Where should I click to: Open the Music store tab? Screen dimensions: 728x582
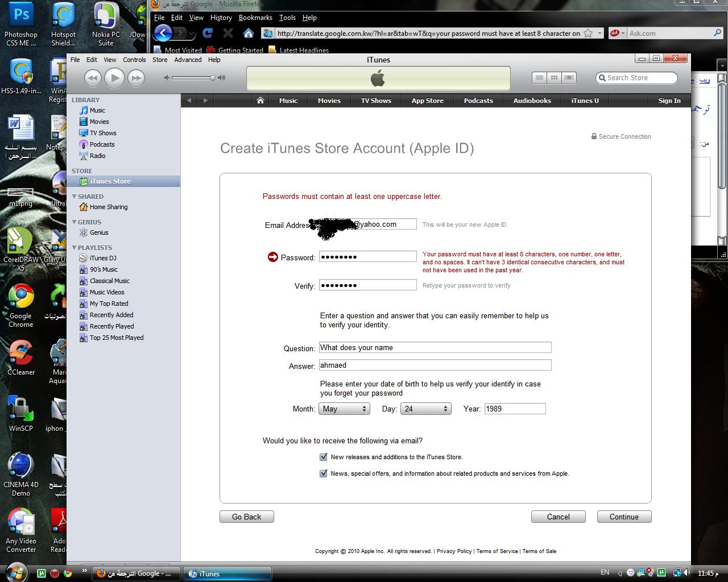(x=288, y=101)
